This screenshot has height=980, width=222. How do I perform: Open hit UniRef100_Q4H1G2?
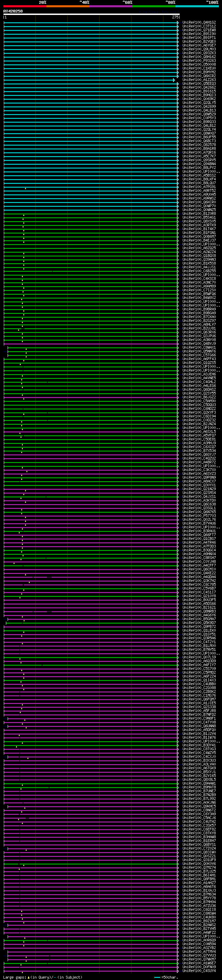point(199,23)
